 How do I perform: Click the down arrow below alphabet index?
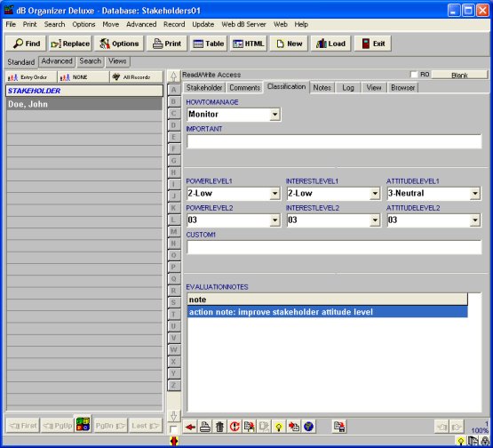click(x=173, y=416)
